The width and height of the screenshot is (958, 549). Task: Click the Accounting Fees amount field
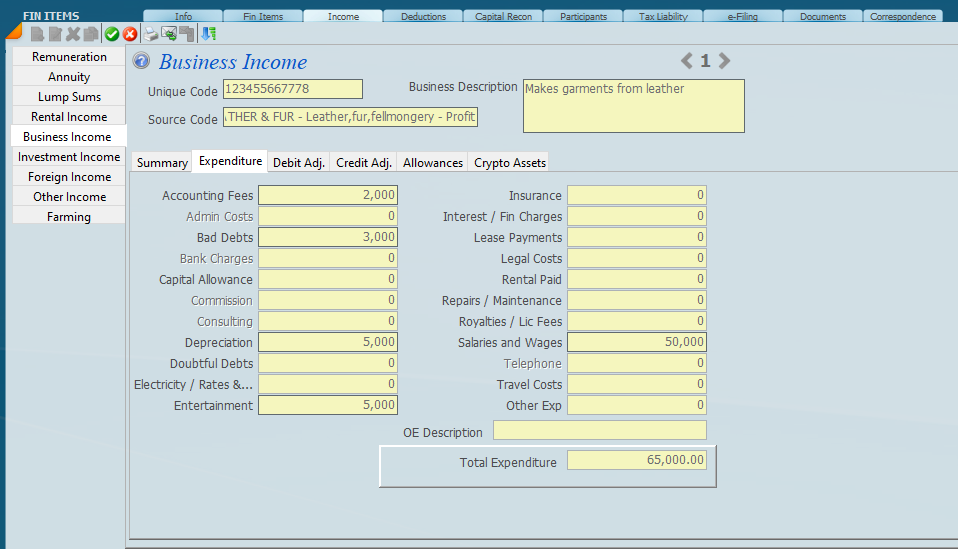coord(328,195)
